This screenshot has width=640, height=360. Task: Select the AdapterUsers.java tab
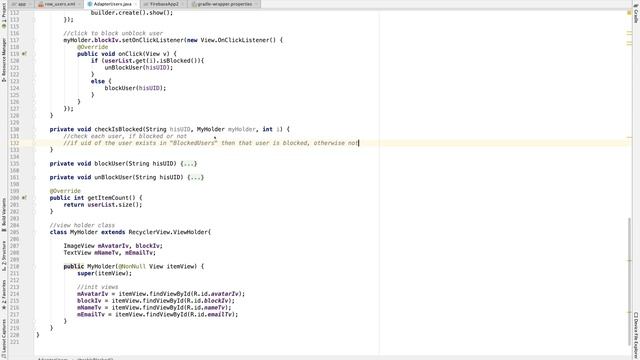tap(112, 4)
